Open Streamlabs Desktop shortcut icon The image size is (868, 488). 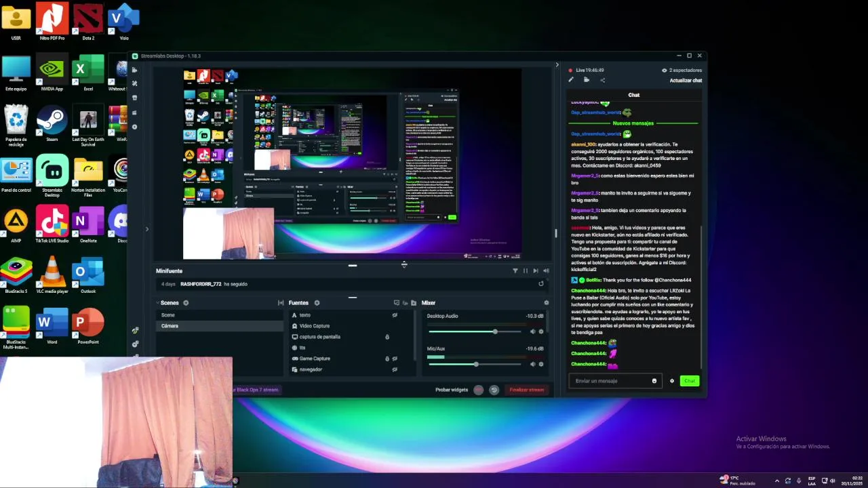pos(52,175)
